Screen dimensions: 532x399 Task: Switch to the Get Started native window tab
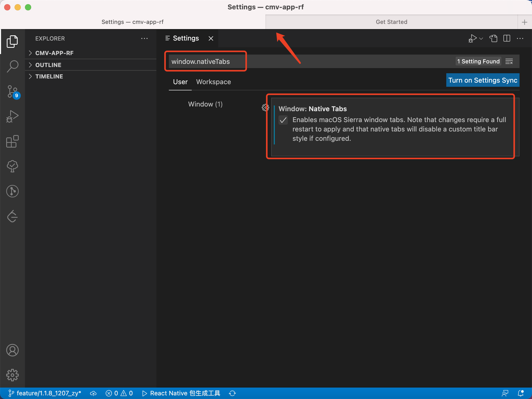(x=391, y=22)
